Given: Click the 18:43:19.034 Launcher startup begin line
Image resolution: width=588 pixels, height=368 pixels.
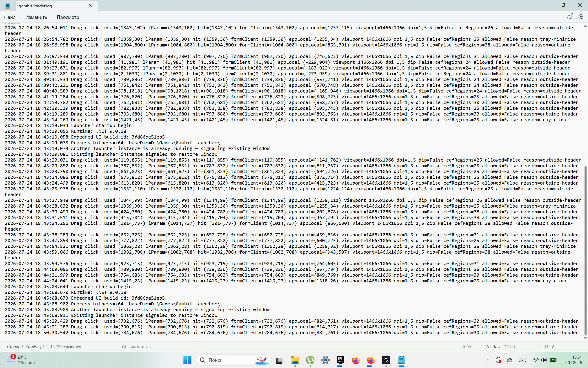Looking at the screenshot, I should 68,125.
